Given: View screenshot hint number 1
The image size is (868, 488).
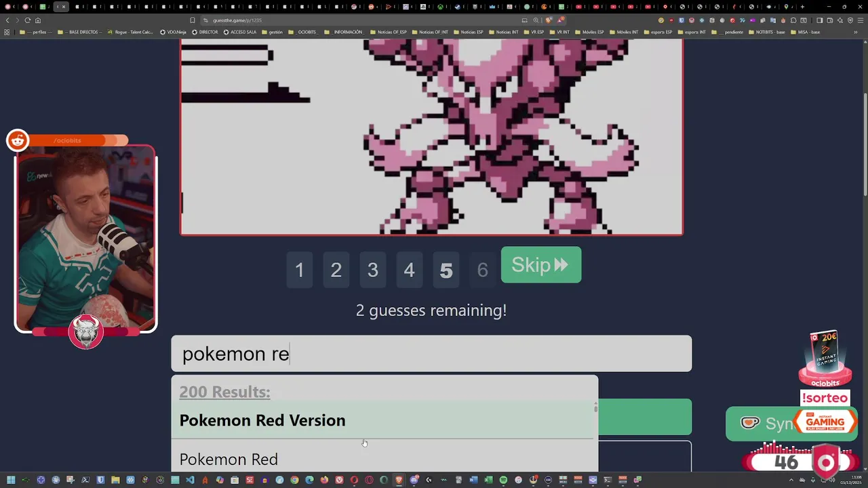Looking at the screenshot, I should [299, 270].
